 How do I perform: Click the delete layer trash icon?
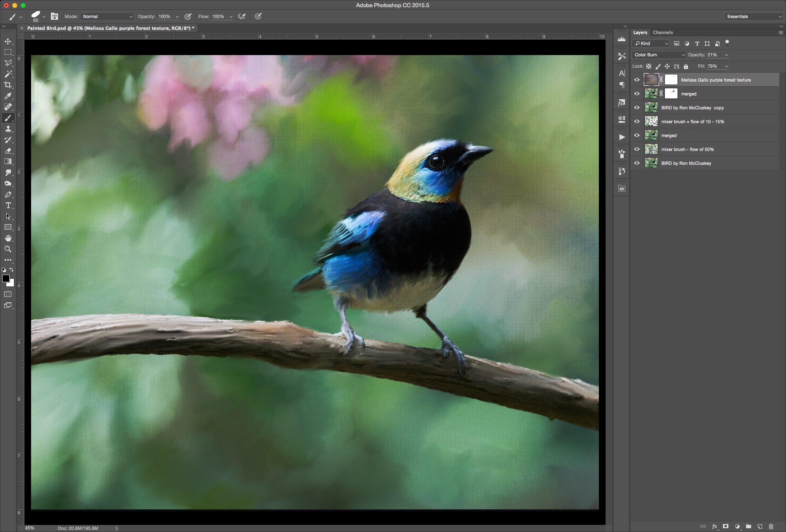pyautogui.click(x=771, y=526)
